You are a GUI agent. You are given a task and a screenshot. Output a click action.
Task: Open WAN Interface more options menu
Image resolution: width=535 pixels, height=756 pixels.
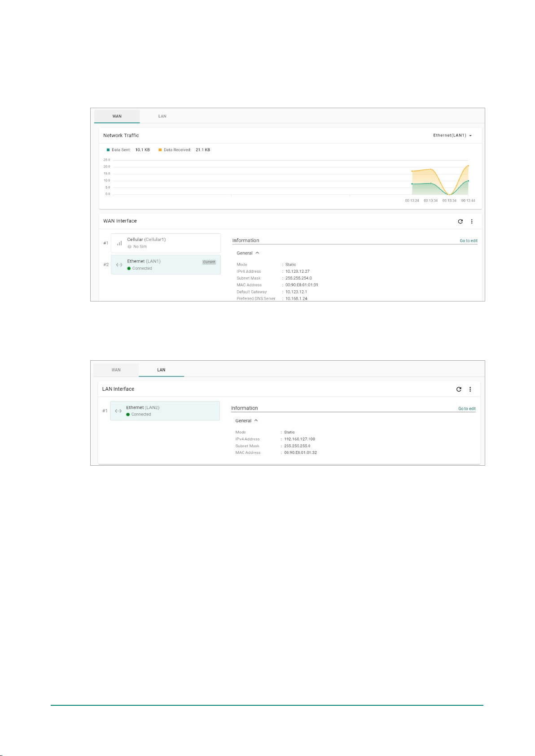coord(472,221)
